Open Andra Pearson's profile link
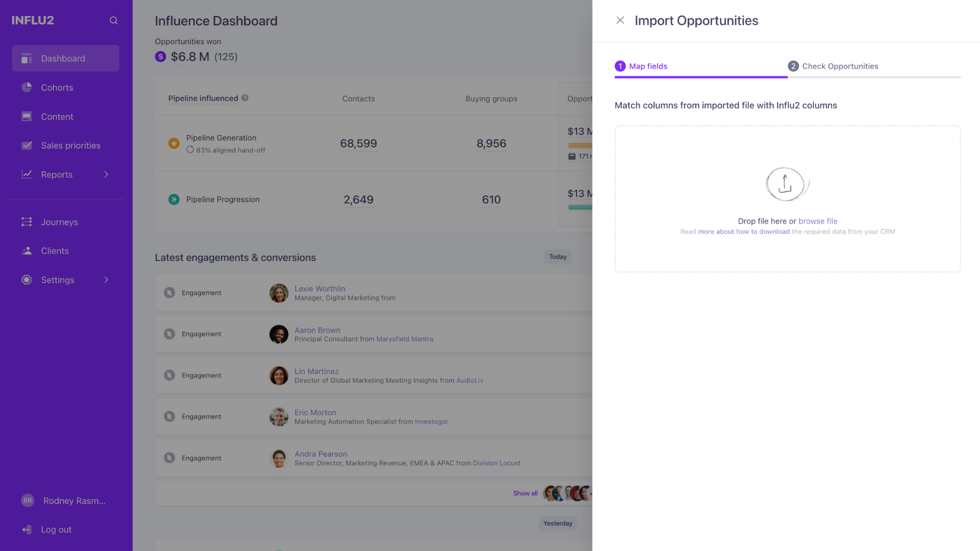The height and width of the screenshot is (551, 980). click(321, 454)
